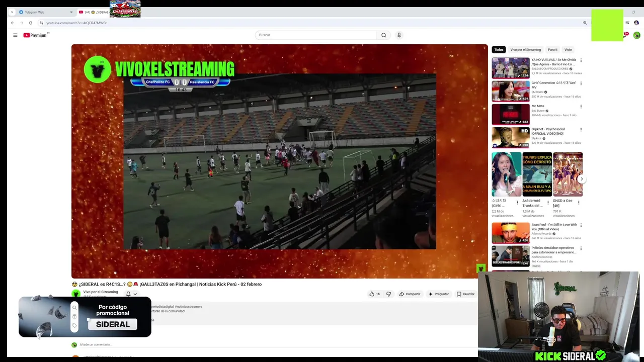Click the search magnifier button
The width and height of the screenshot is (644, 362).
click(384, 35)
